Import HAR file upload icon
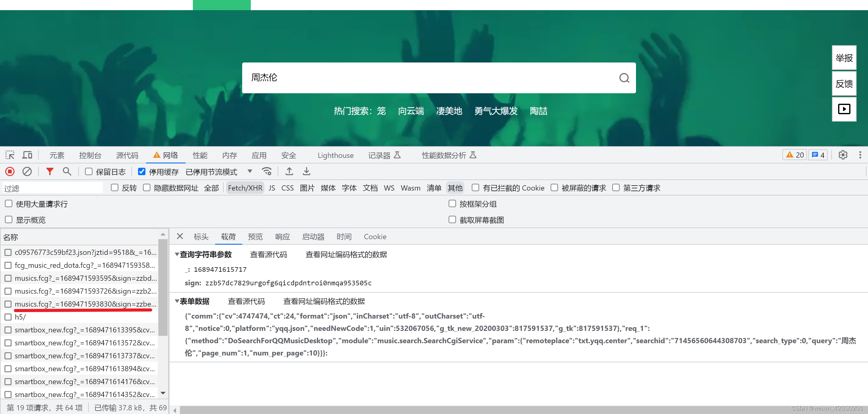This screenshot has height=414, width=868. (x=289, y=172)
